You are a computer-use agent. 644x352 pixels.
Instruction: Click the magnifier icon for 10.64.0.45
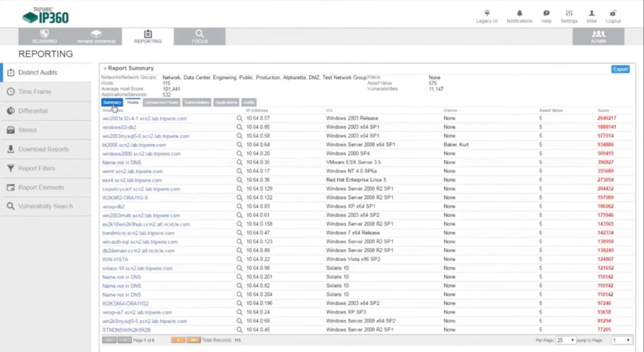click(x=240, y=330)
